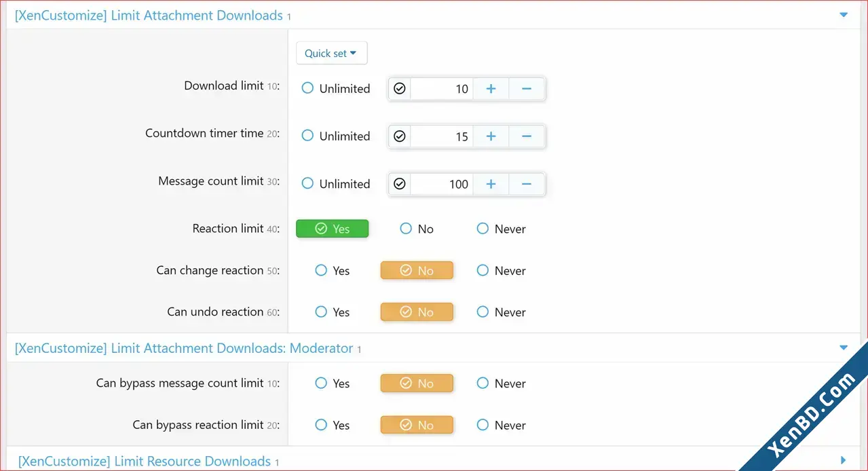This screenshot has width=868, height=471.
Task: Click the green Yes option for Reaction limit
Action: [x=332, y=229]
